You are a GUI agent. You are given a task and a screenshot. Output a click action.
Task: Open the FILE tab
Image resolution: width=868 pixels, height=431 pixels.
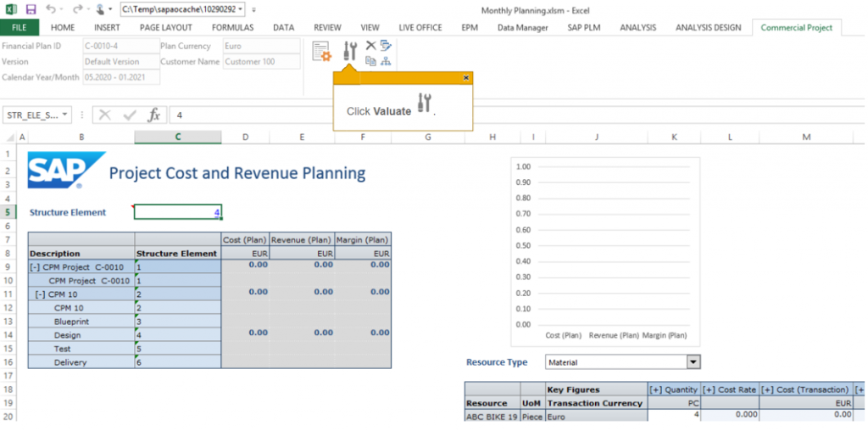click(19, 27)
